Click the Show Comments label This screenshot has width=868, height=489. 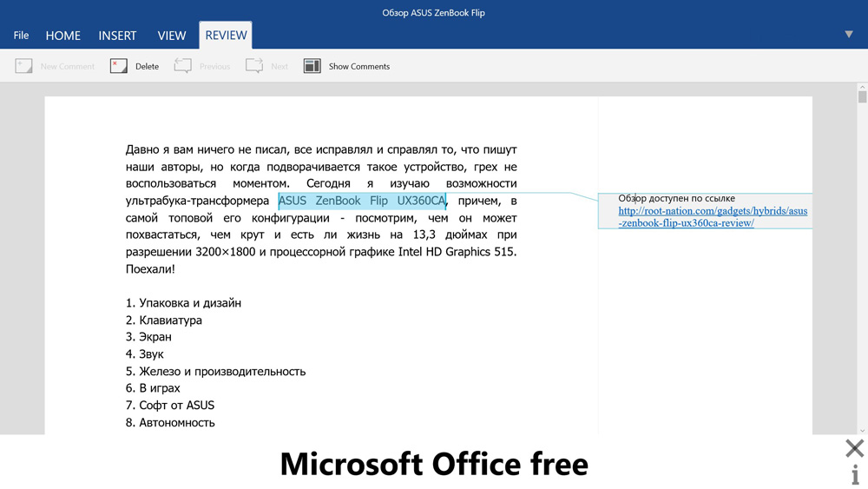359,67
